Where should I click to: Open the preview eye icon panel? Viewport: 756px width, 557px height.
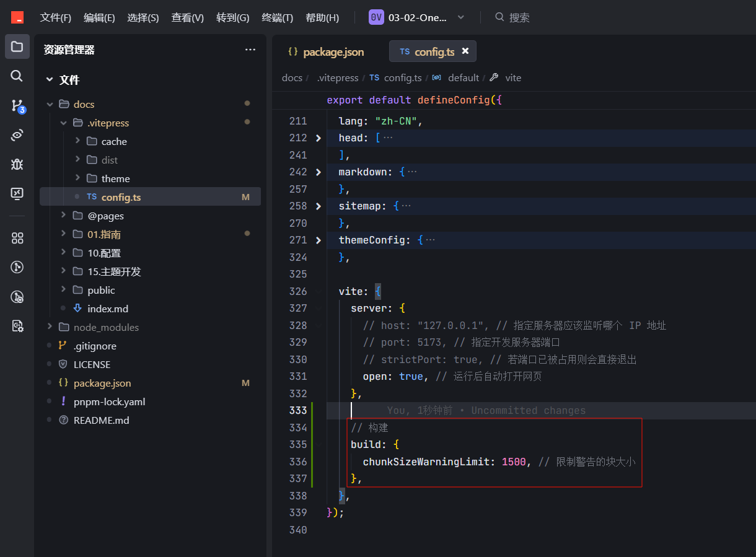[x=17, y=135]
